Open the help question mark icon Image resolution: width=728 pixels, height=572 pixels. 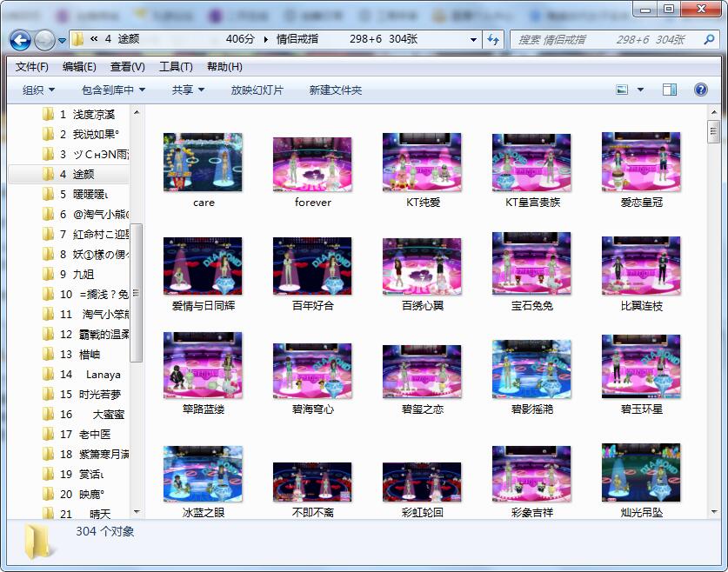[x=701, y=90]
